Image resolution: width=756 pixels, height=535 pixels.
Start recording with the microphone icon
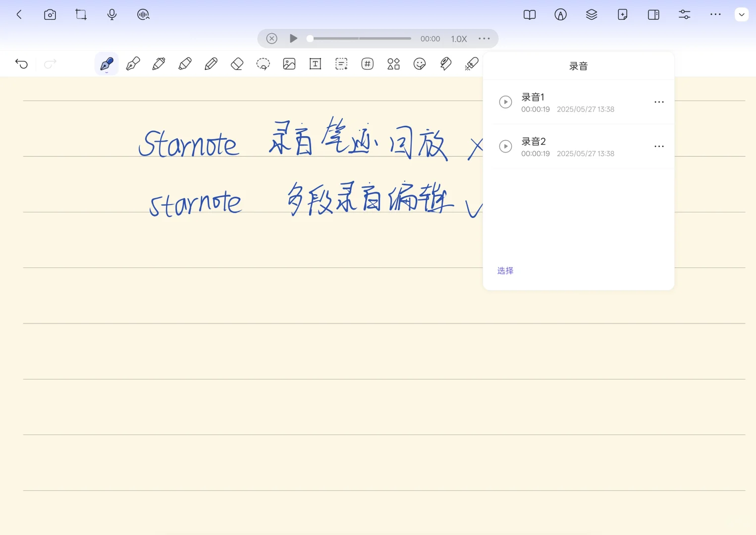tap(112, 15)
